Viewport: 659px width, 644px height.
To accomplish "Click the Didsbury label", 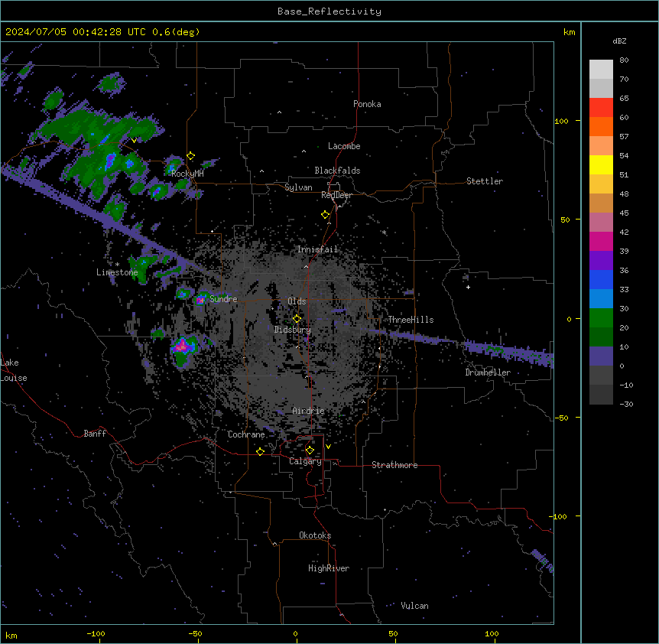I will coord(293,330).
